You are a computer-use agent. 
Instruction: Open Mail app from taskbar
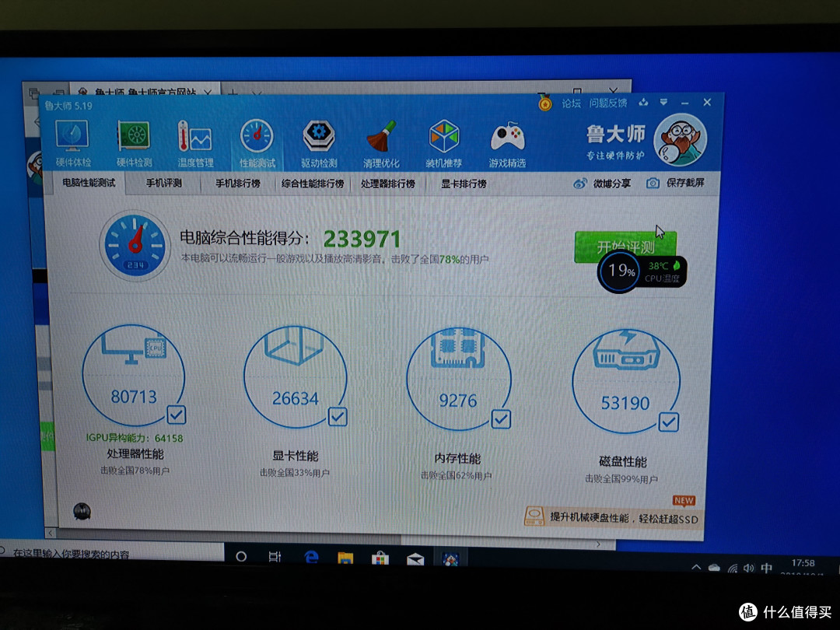click(415, 560)
